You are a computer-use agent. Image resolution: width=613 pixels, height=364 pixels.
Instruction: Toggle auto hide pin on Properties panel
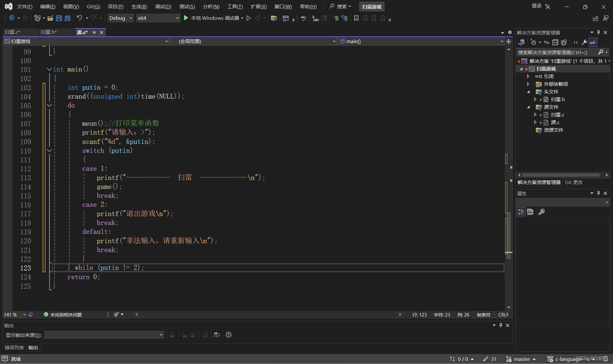coord(599,193)
